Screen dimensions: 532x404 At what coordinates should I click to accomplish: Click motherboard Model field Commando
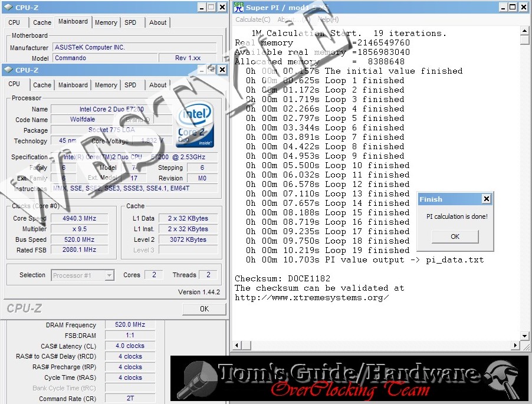coord(105,58)
